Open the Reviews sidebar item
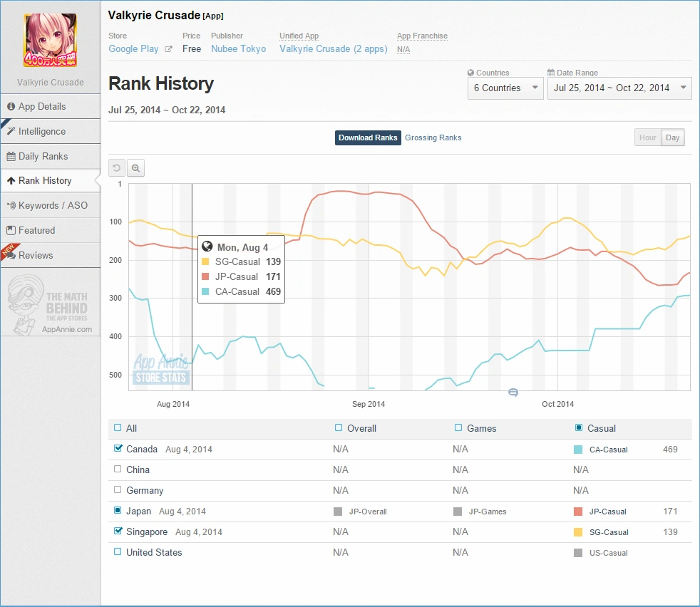 51,255
